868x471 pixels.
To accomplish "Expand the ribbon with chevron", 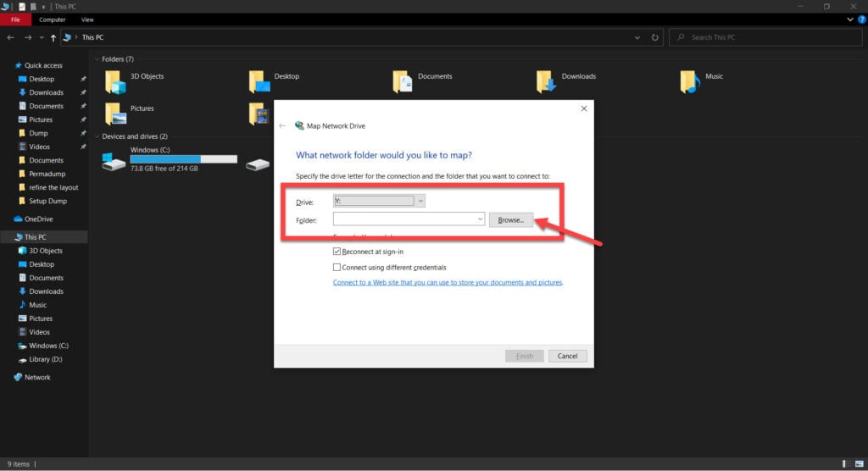I will coord(850,19).
